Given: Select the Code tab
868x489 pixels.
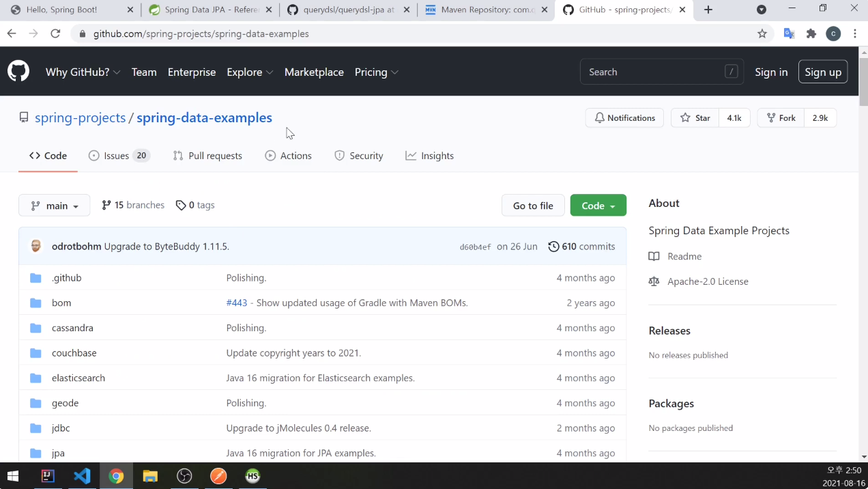Looking at the screenshot, I should pos(48,156).
